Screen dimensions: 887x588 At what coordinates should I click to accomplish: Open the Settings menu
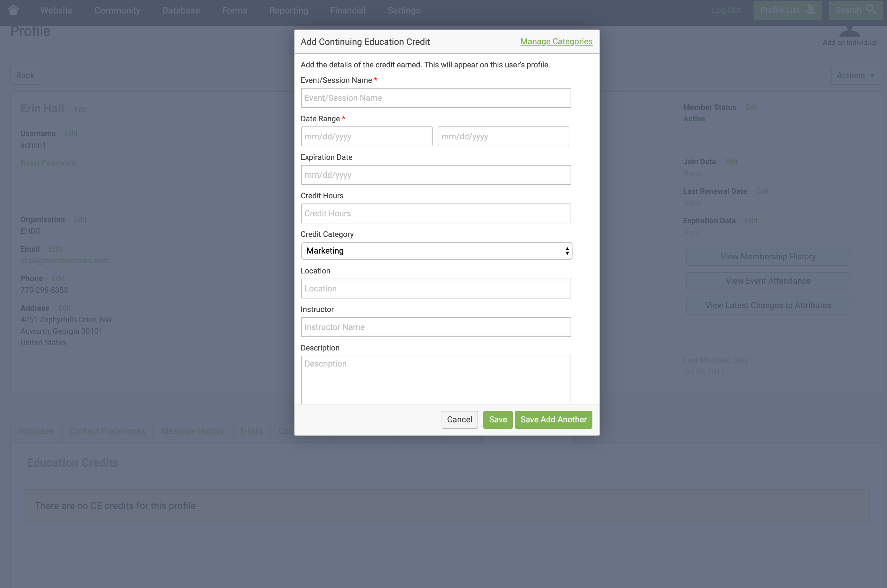point(403,10)
